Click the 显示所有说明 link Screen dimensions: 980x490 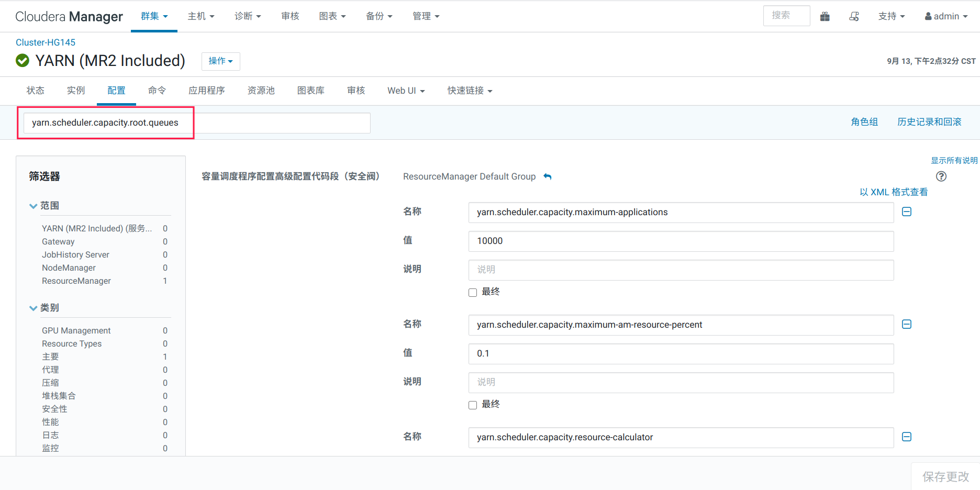point(954,161)
